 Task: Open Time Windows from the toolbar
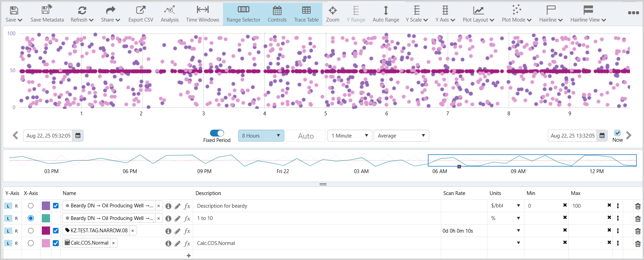coord(202,11)
